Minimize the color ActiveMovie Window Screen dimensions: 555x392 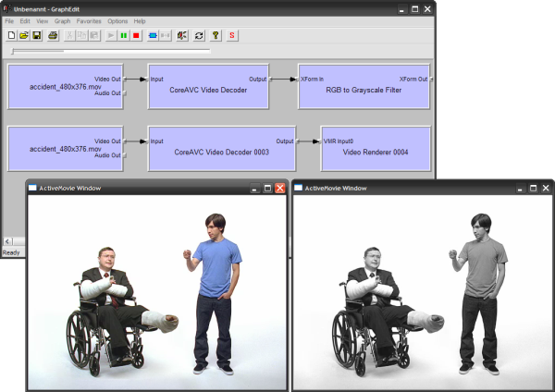(x=254, y=189)
